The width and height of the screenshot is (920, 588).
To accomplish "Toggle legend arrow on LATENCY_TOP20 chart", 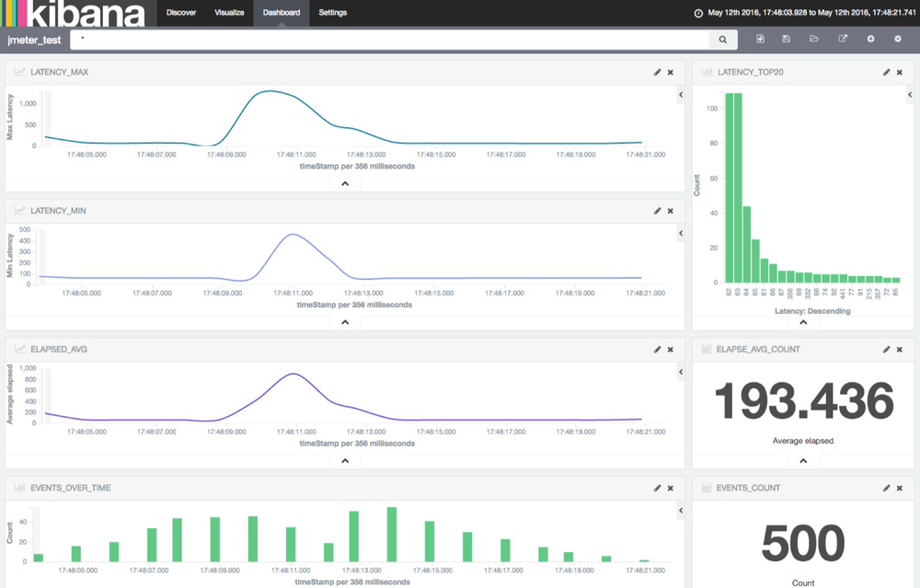I will 910,95.
